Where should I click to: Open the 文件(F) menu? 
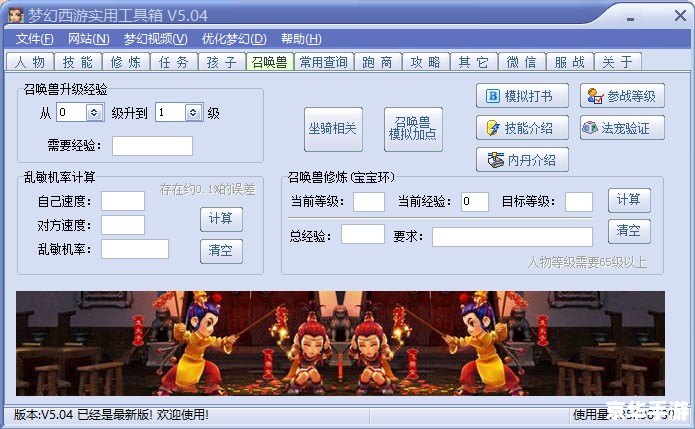[34, 39]
